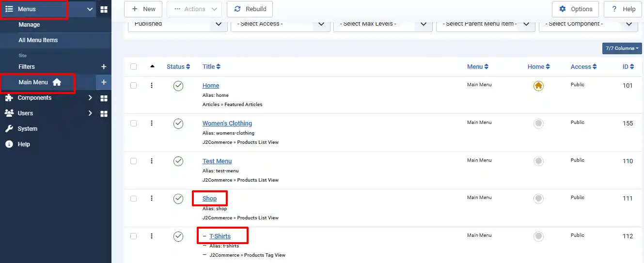Open the three-dot actions for Women's Clothing row
This screenshot has width=644, height=263.
[152, 123]
